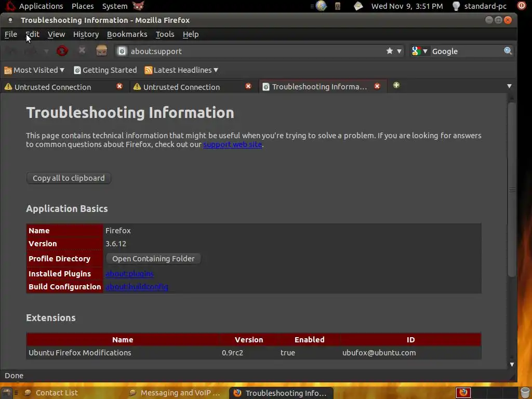Viewport: 532px width, 399px height.
Task: Expand the URL bar history dropdown arrow
Action: click(400, 51)
